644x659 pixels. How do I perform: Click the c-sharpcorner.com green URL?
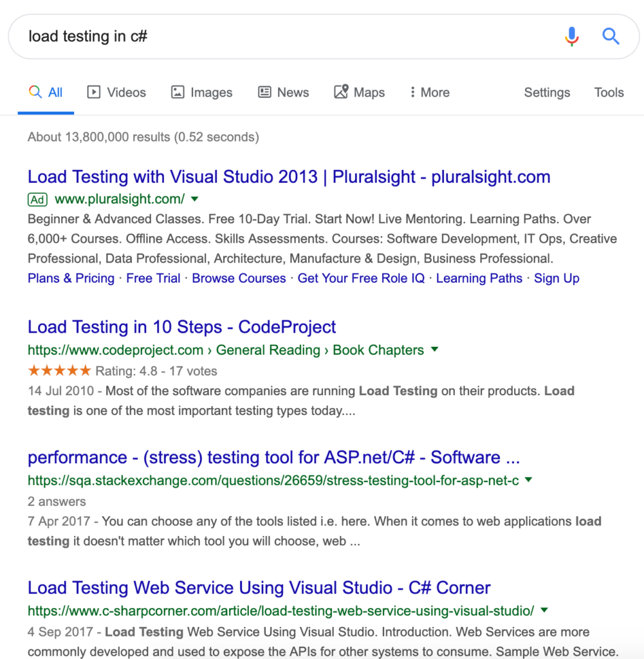pos(281,611)
